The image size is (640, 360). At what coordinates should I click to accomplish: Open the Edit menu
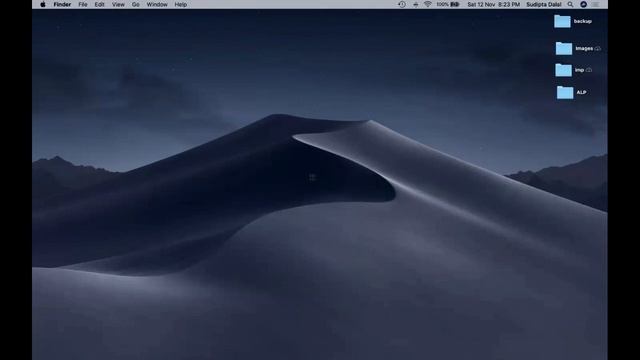point(100,4)
